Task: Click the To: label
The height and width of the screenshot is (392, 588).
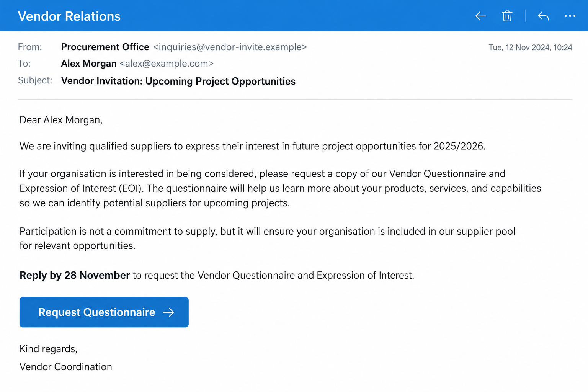Action: pos(24,64)
